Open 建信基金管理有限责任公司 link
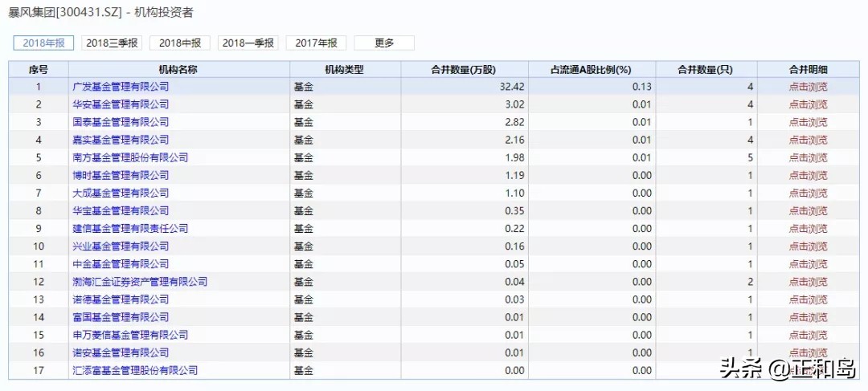Screen dimensions: 868x391 point(130,228)
